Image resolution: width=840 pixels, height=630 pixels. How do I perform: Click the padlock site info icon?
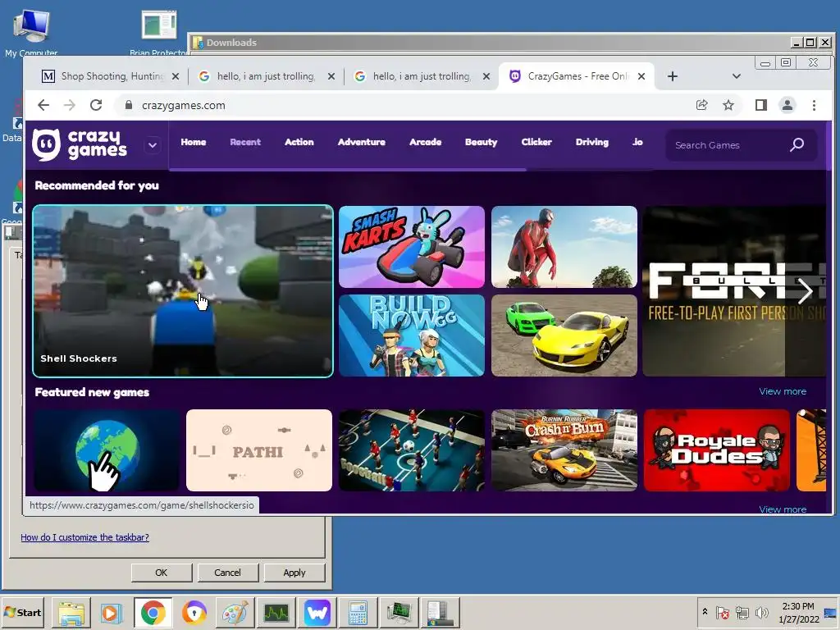click(x=129, y=106)
